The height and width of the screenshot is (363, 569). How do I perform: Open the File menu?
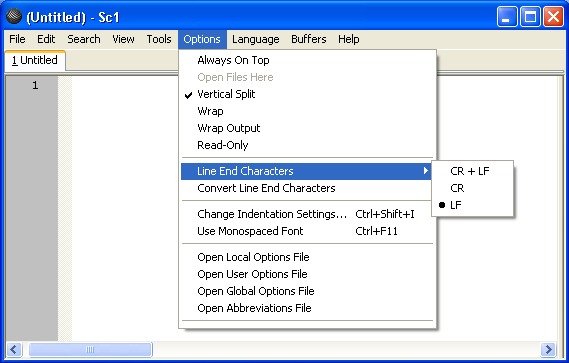pyautogui.click(x=17, y=39)
